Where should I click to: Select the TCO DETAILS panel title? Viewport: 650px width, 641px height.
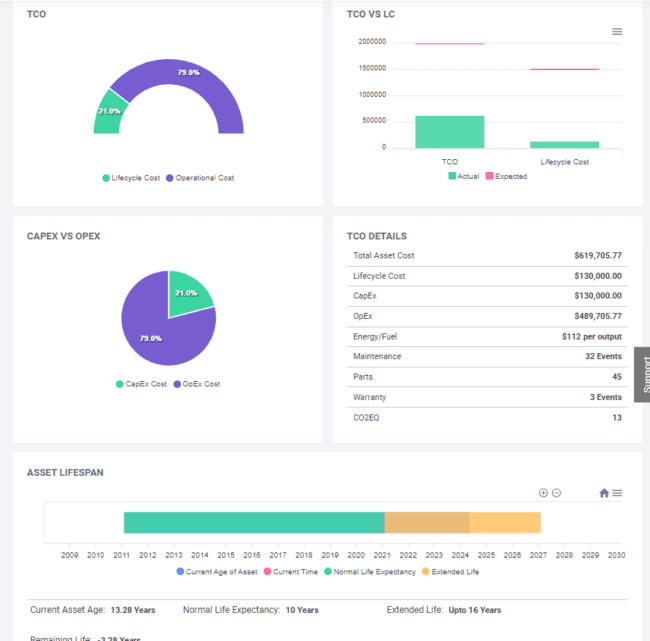click(x=377, y=236)
